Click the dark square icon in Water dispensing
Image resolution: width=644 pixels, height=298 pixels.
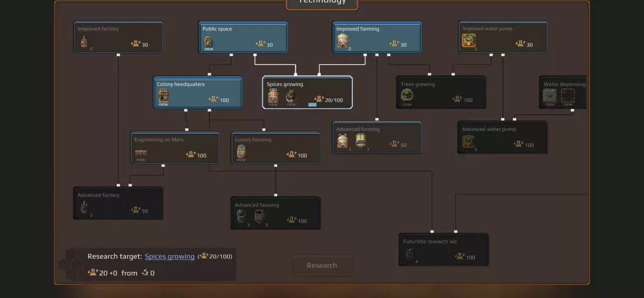tap(568, 95)
